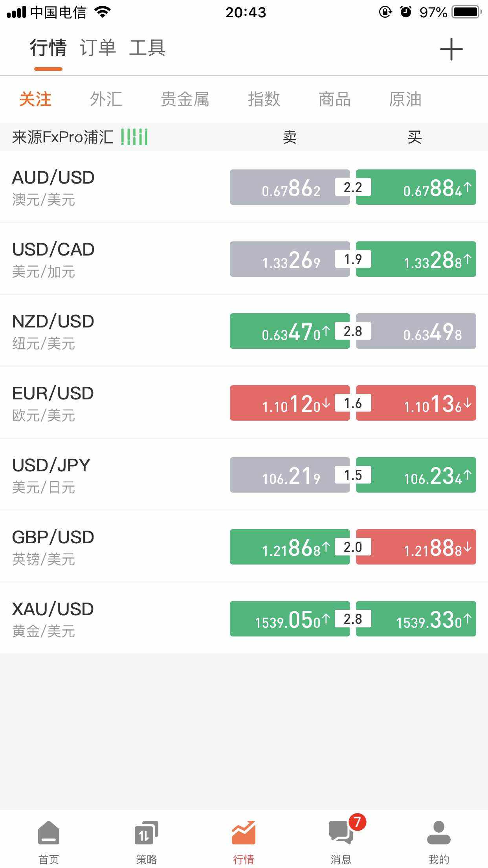Switch to the 订单 tab
The width and height of the screenshot is (488, 868).
click(x=98, y=48)
